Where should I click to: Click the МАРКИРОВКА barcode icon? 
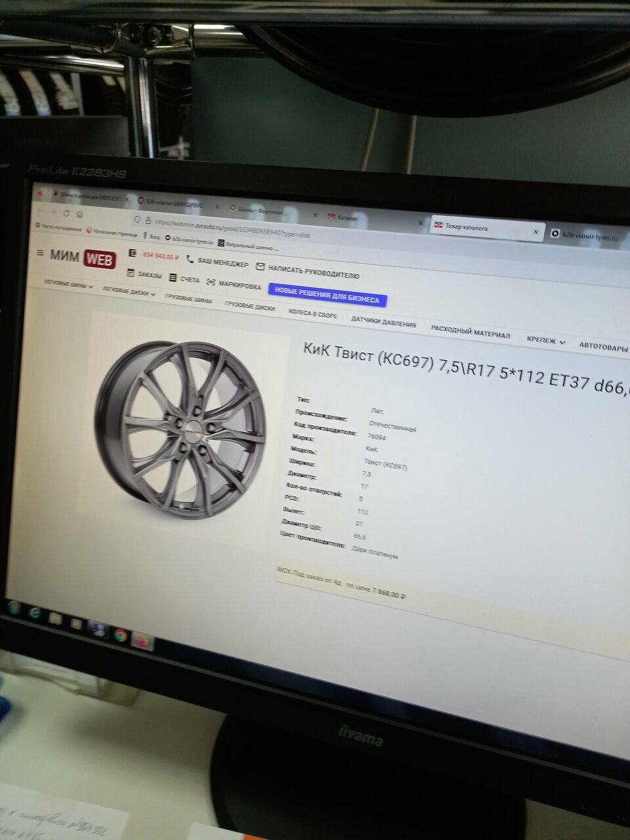click(211, 282)
